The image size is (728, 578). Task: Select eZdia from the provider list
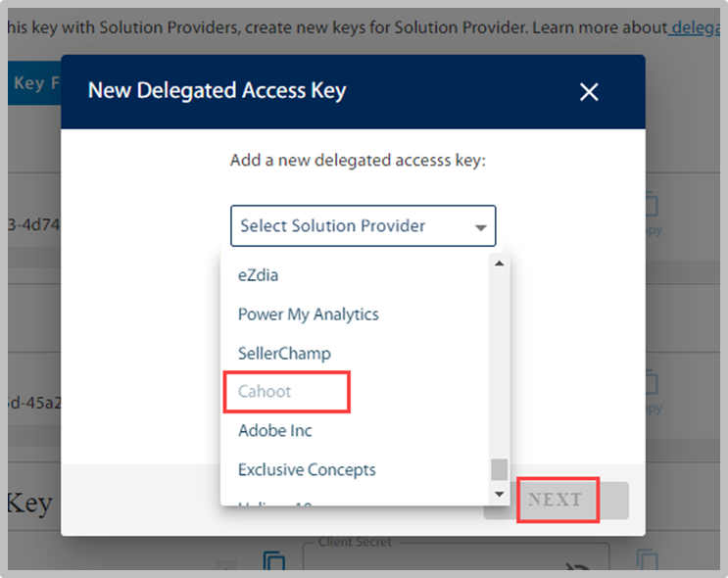click(258, 275)
